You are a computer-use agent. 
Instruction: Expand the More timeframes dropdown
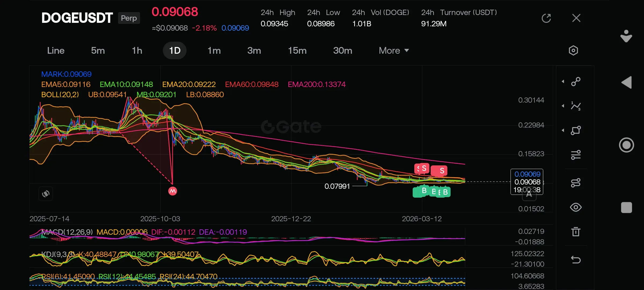pyautogui.click(x=394, y=50)
